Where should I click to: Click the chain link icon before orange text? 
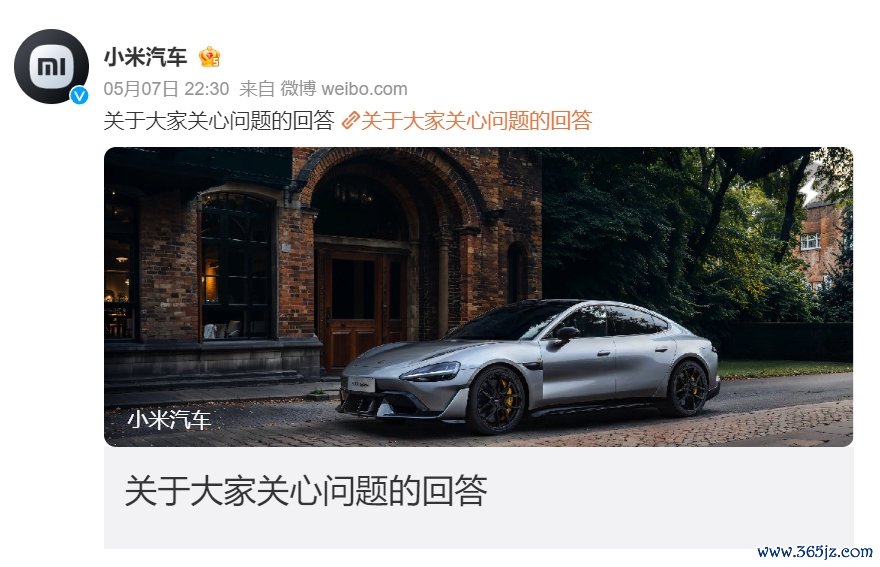click(x=350, y=121)
